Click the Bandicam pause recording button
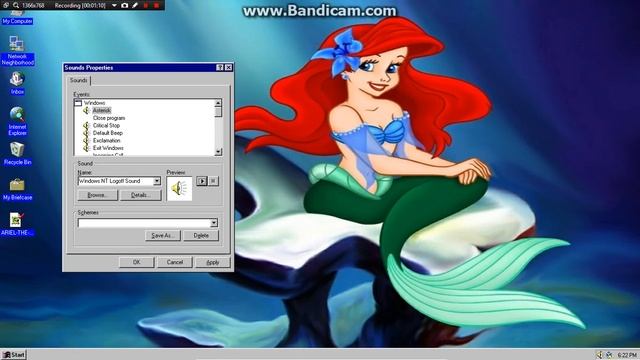 [x=146, y=5]
